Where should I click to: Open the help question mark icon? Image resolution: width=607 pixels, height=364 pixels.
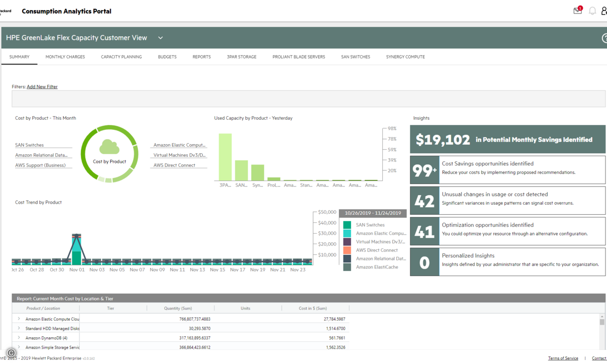pos(604,38)
